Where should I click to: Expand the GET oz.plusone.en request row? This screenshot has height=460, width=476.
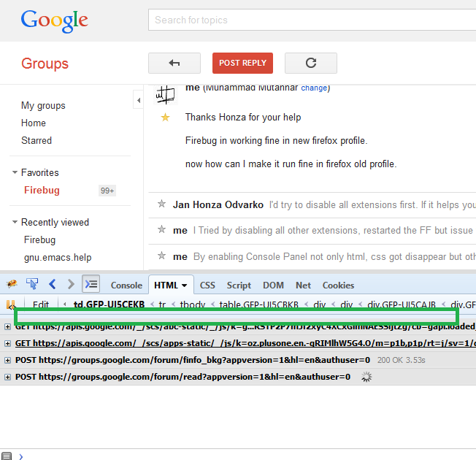click(x=7, y=343)
